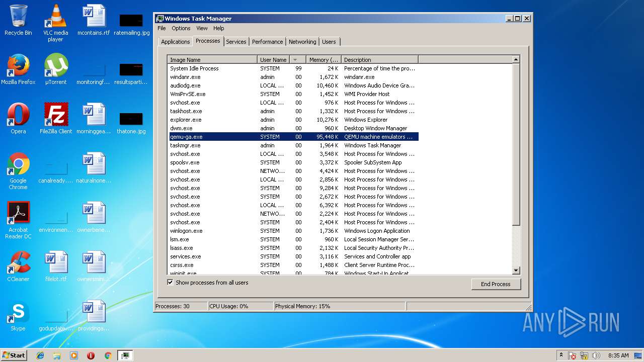644x362 pixels.
Task: Sort by the User Name column
Action: coord(273,60)
